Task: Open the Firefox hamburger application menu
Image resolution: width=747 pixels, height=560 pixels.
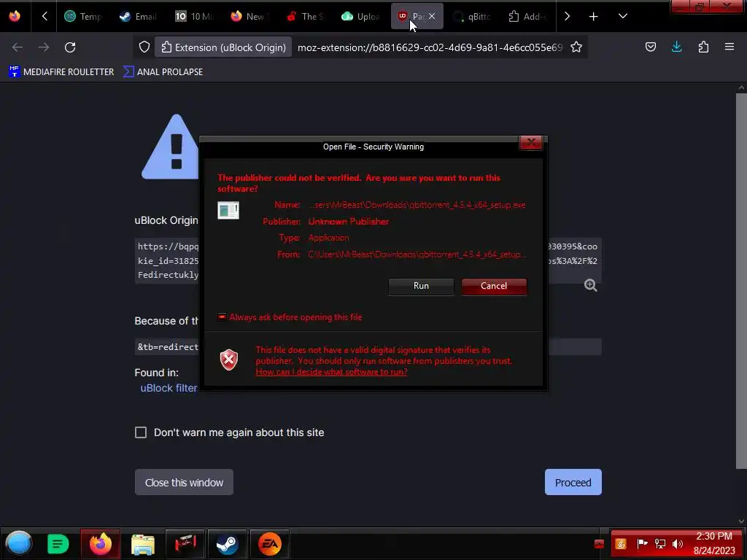Action: click(729, 47)
